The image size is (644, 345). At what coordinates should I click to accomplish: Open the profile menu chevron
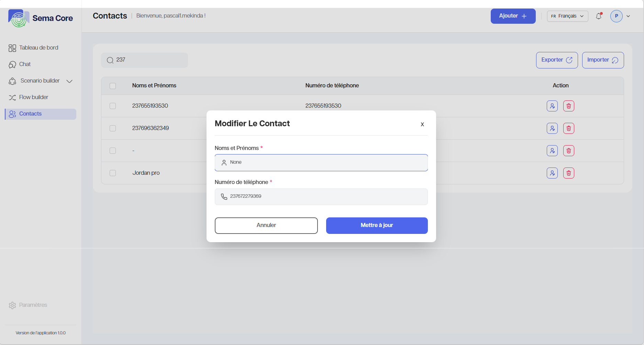628,16
